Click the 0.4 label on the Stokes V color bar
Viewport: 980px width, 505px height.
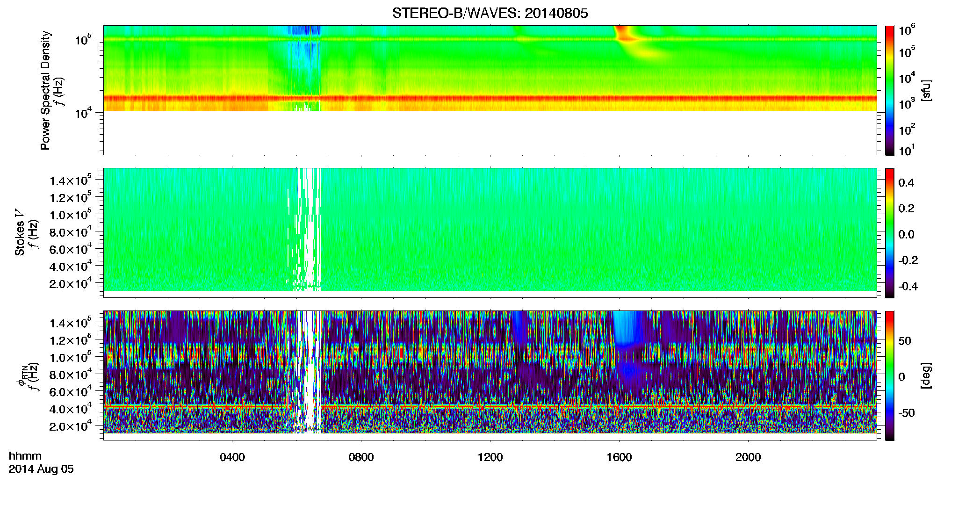point(906,183)
